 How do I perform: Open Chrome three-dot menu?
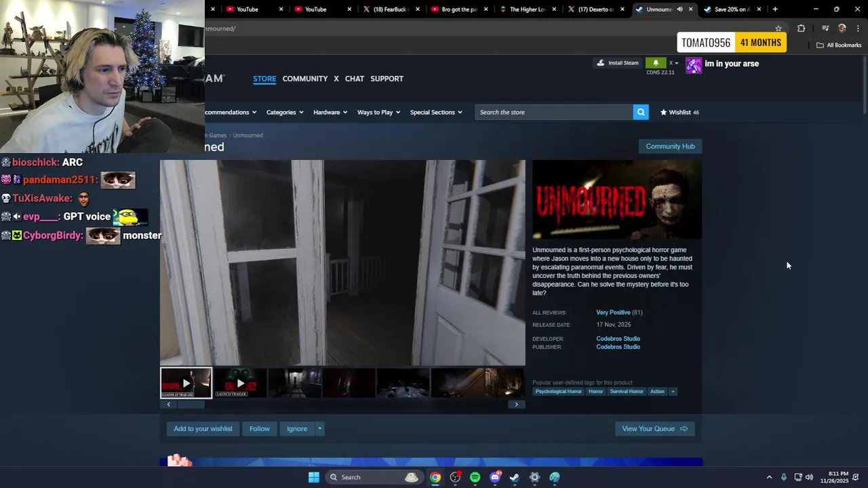[x=858, y=28]
